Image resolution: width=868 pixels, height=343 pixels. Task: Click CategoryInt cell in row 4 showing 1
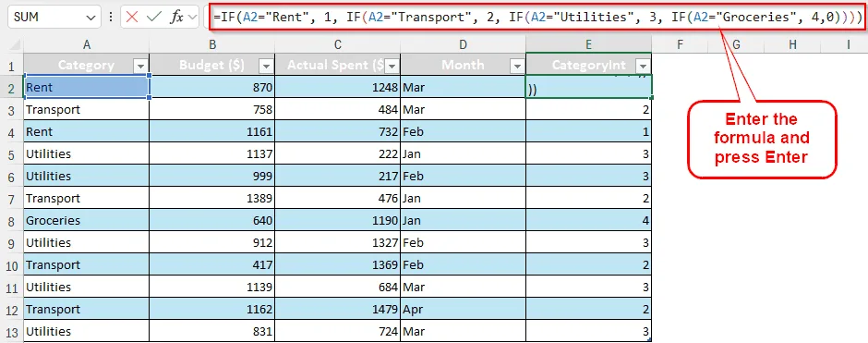coord(588,131)
